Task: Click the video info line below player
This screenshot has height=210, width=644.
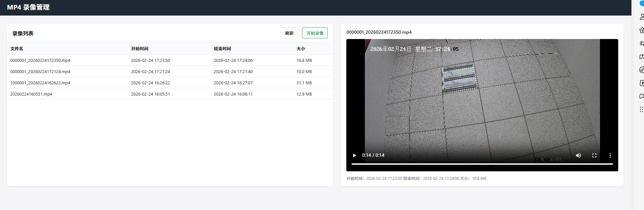Action: [416, 178]
